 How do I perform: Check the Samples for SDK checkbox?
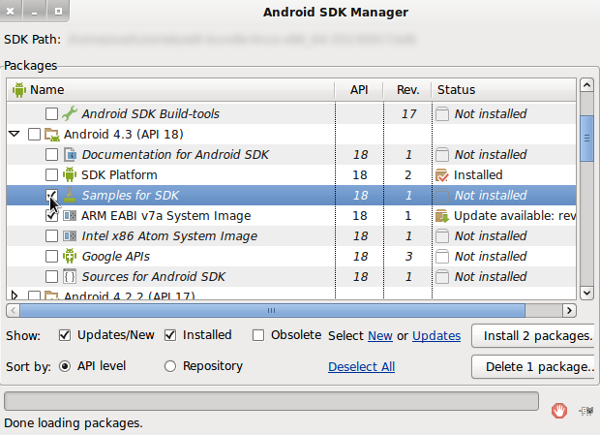pos(52,195)
